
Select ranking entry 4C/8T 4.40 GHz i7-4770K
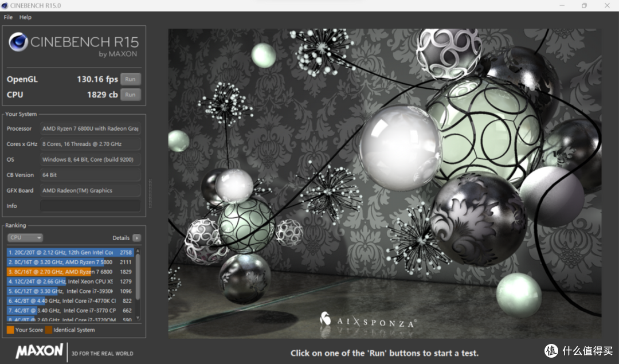click(70, 301)
